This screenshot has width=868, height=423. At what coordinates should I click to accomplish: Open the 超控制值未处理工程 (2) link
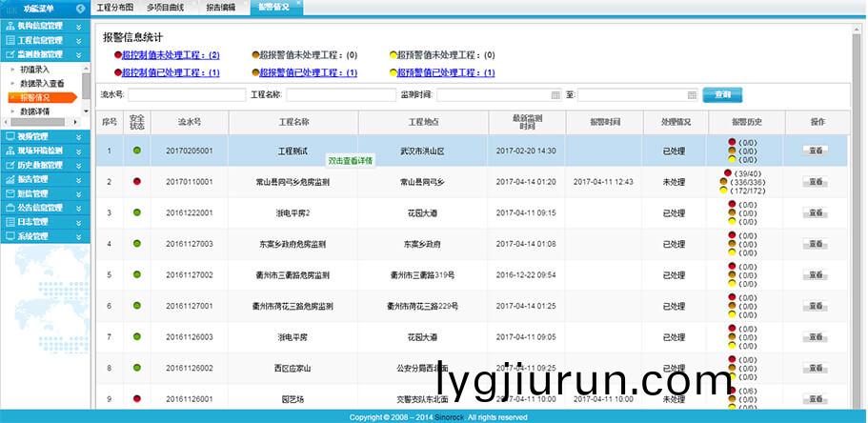pos(170,55)
